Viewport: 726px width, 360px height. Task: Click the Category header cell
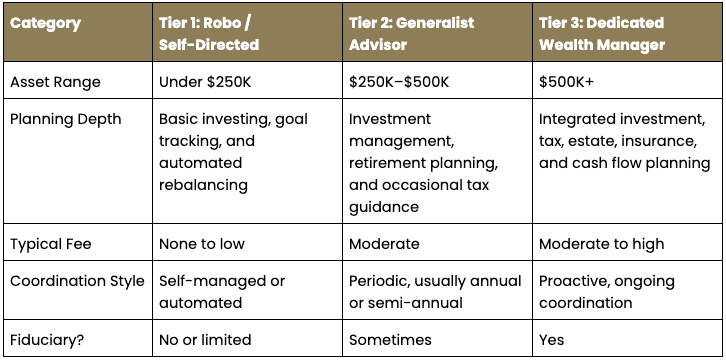[x=78, y=32]
